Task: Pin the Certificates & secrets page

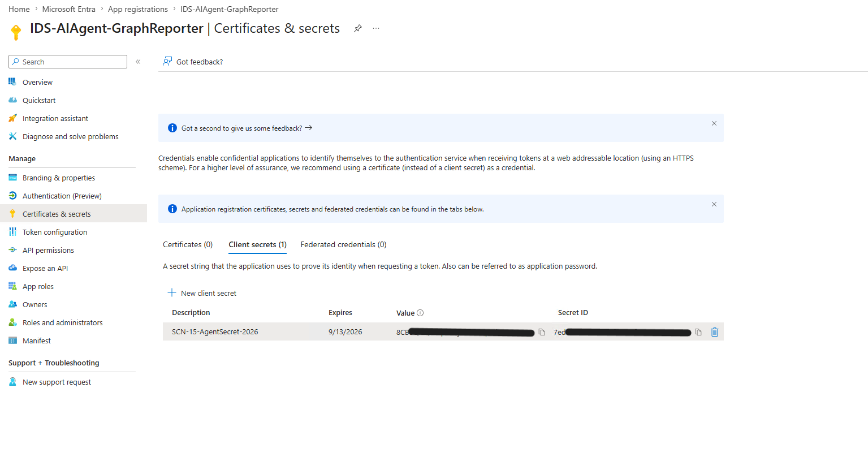Action: (357, 28)
